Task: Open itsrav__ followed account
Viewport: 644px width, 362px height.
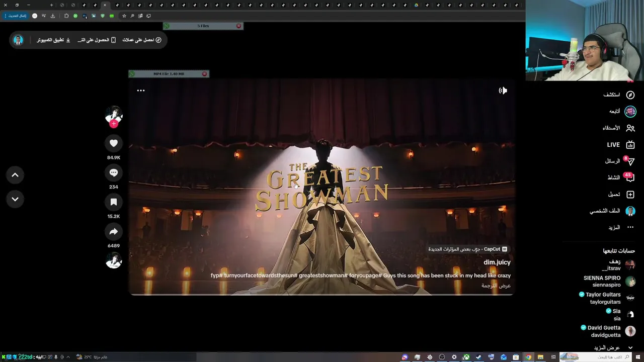Action: tap(618, 265)
